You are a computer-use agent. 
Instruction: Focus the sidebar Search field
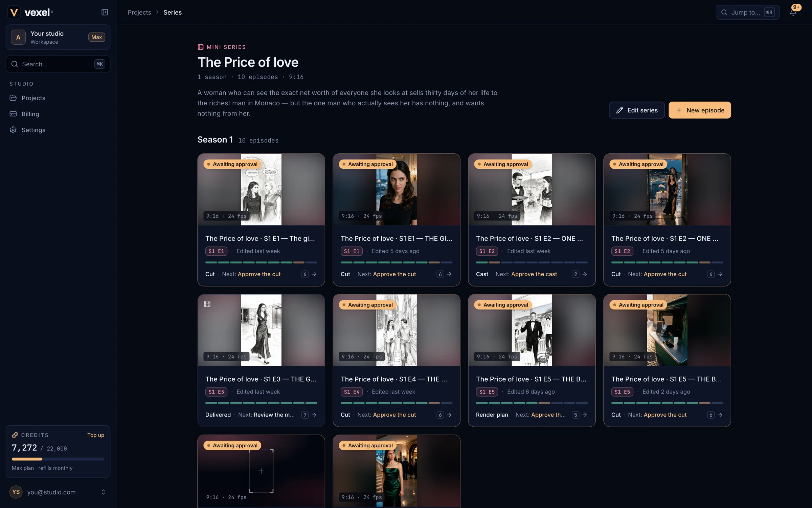point(58,64)
